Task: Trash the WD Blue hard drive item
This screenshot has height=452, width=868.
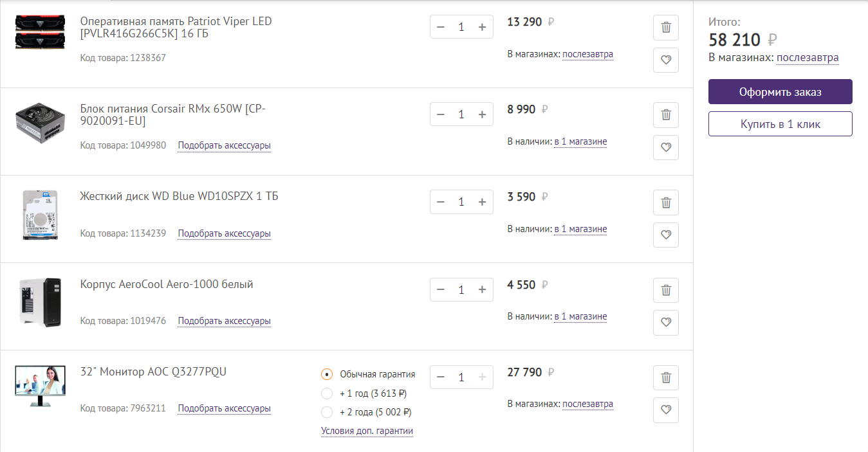Action: point(666,203)
